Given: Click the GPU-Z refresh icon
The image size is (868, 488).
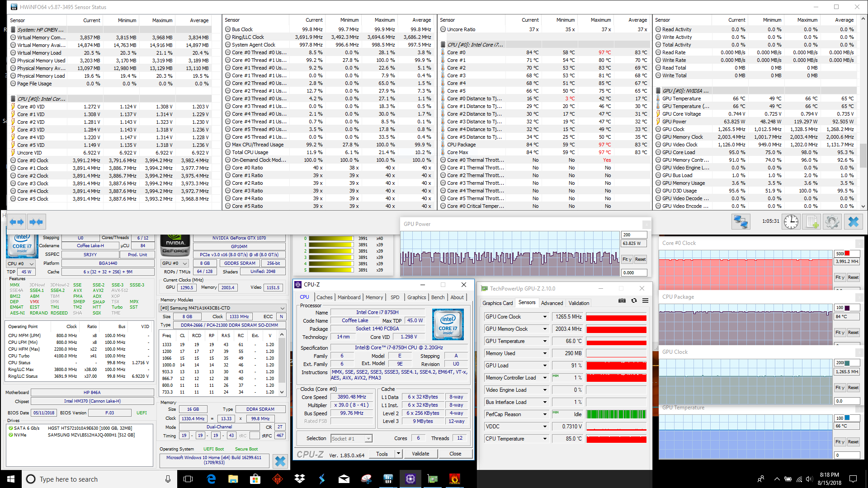Looking at the screenshot, I should (x=634, y=301).
